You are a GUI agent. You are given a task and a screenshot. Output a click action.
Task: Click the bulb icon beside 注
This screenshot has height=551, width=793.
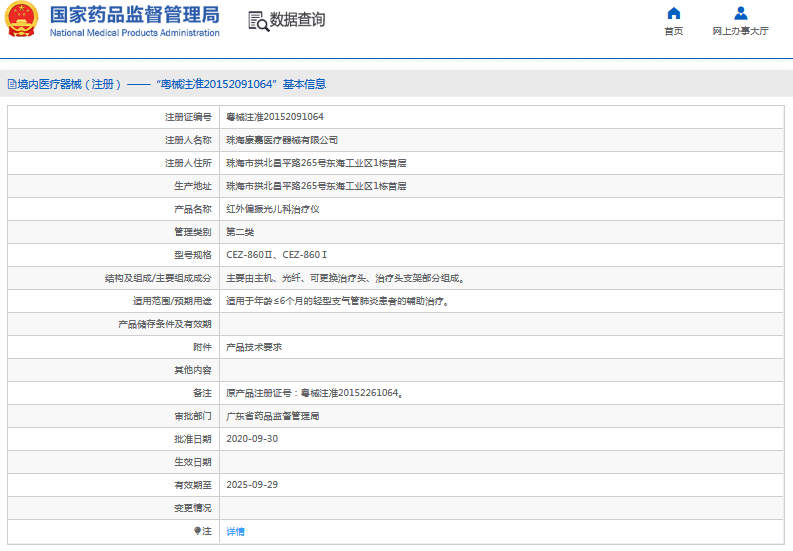tap(197, 531)
